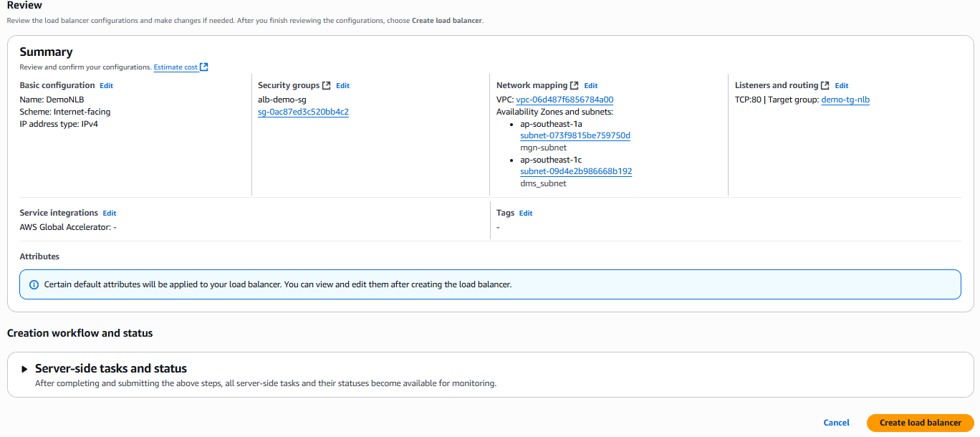Edit the Tags section
This screenshot has height=437, width=980.
click(526, 213)
